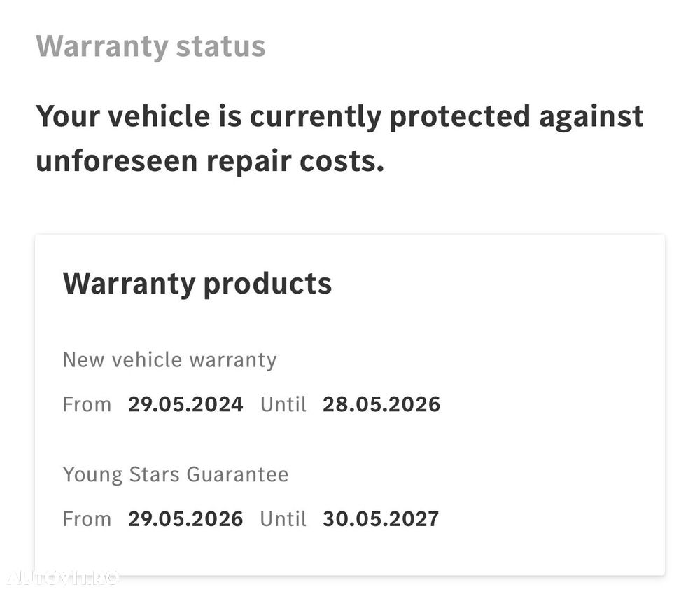Click the Warranty status heading
The height and width of the screenshot is (592, 700).
point(150,46)
